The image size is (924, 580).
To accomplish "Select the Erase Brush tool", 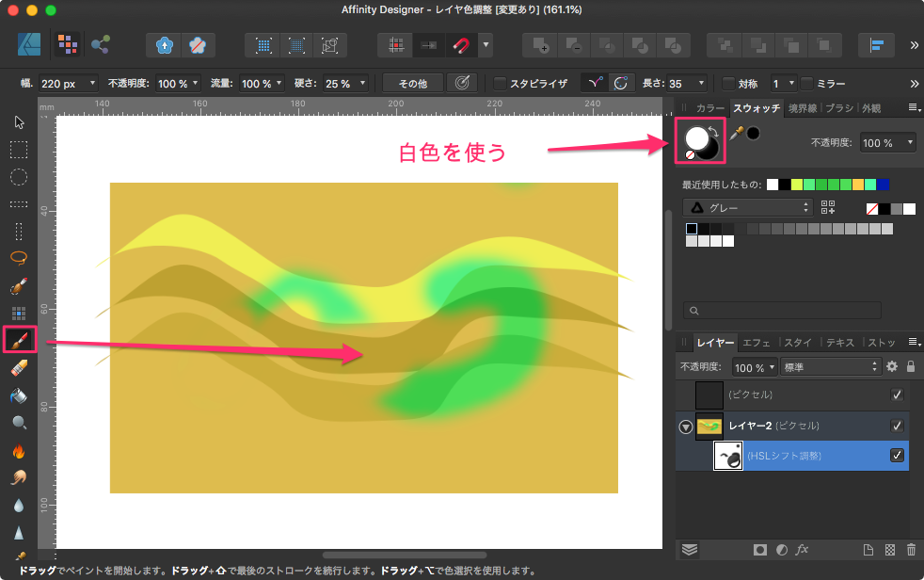I will click(x=19, y=368).
